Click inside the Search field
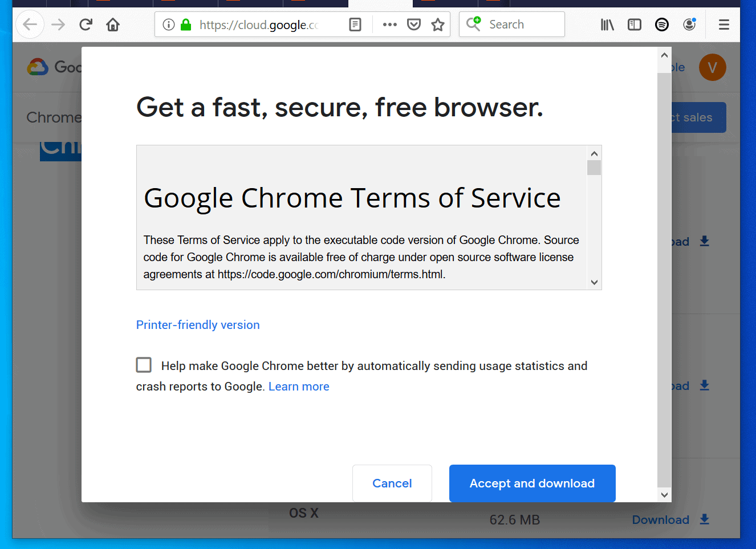Viewport: 756px width, 549px height. click(x=512, y=24)
